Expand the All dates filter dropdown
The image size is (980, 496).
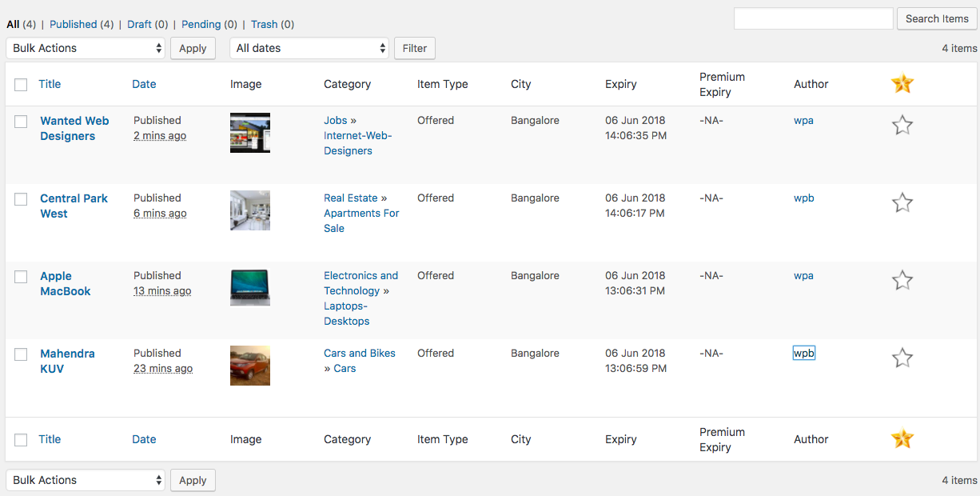pyautogui.click(x=309, y=48)
